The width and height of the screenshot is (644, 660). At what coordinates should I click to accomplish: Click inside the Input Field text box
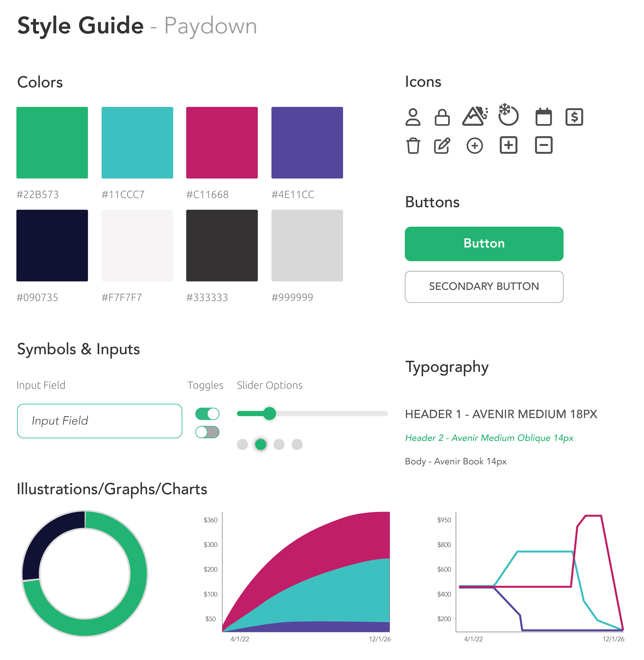[99, 421]
